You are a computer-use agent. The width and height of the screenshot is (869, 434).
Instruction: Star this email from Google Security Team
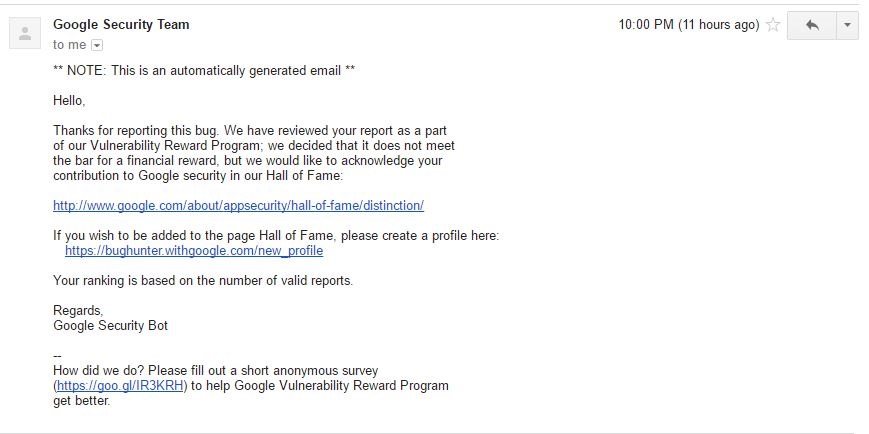(773, 25)
